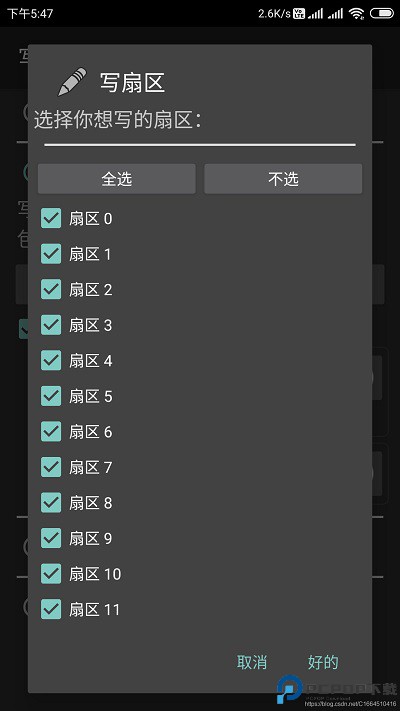Screen dimensions: 400x711
Task: Uncheck the 扇区 5 checkbox
Action: click(51, 396)
